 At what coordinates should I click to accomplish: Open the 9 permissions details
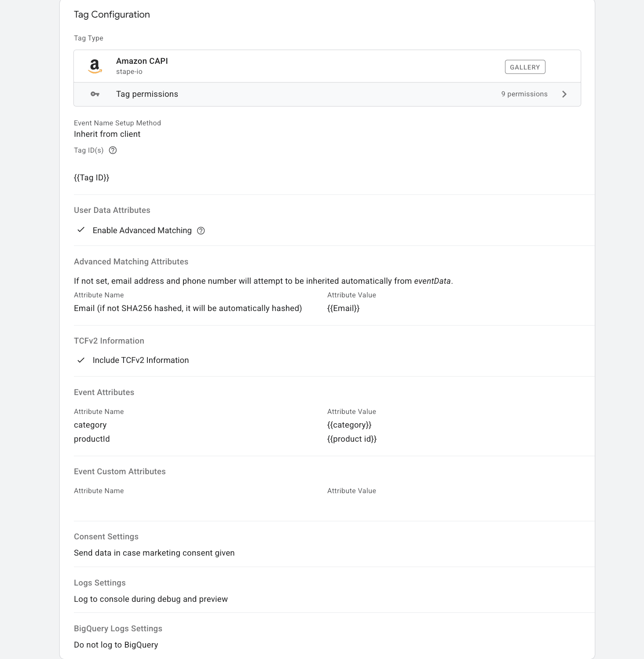tap(524, 94)
